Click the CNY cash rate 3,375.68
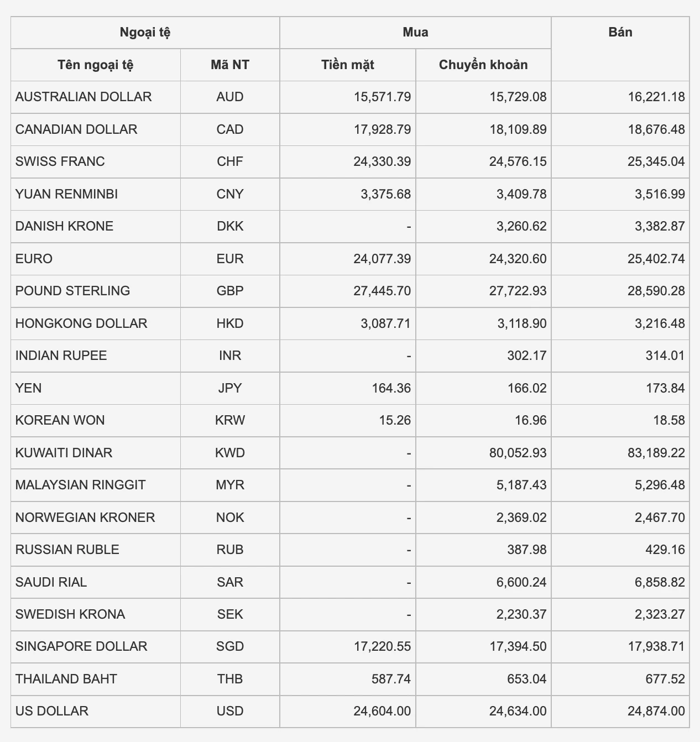The height and width of the screenshot is (742, 700). click(x=385, y=194)
